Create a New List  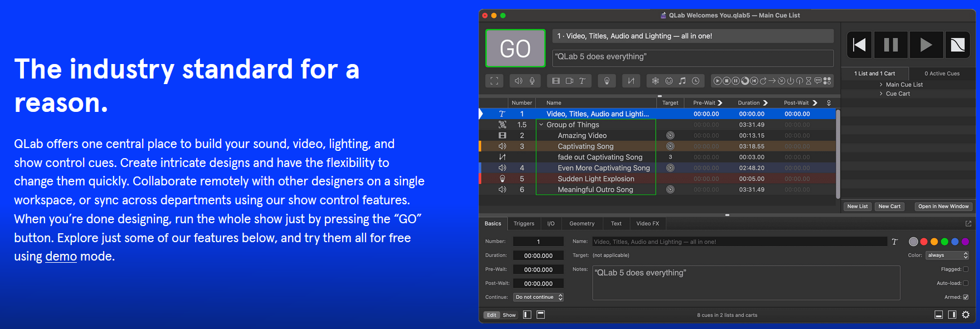(x=857, y=207)
